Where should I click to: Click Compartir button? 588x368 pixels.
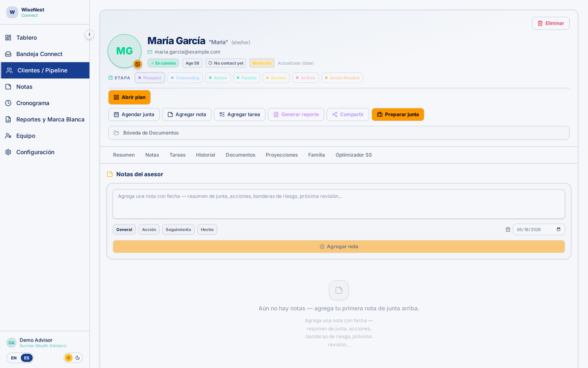[348, 114]
